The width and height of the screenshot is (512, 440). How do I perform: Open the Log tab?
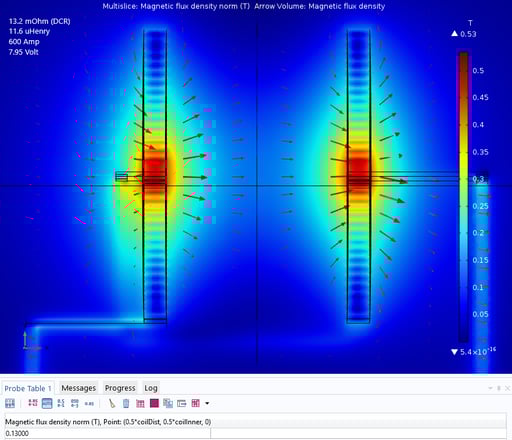pos(151,388)
